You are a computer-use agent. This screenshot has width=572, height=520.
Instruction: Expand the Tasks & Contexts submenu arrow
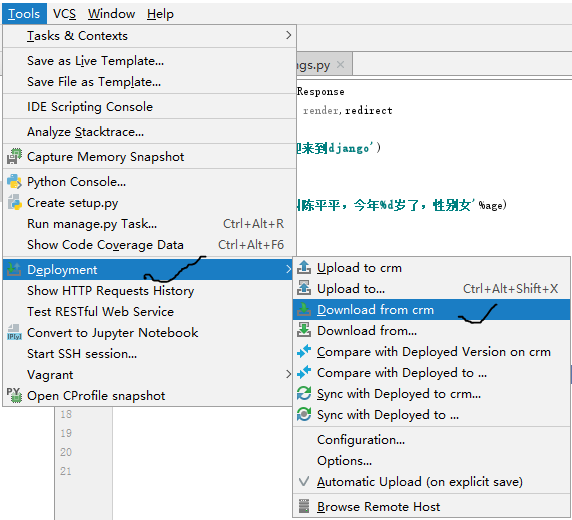pos(288,35)
